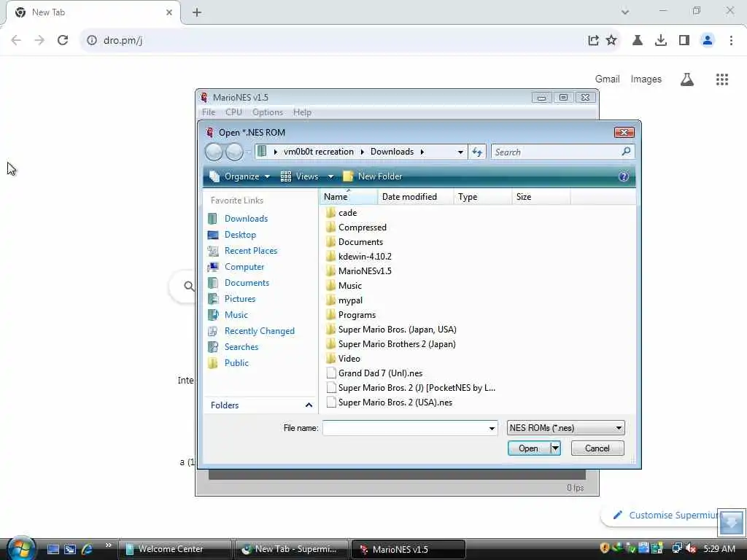Open Chrome downloads tray icon

(661, 41)
